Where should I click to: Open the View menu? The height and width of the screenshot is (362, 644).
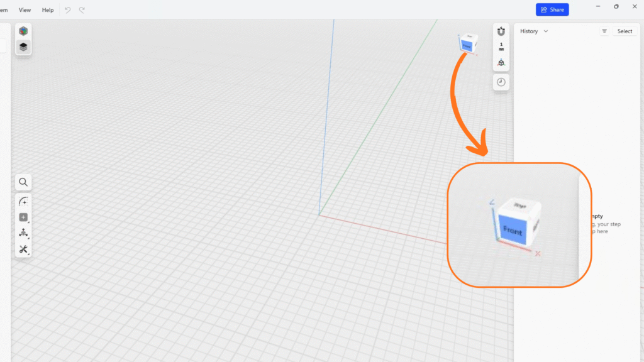pos(25,10)
